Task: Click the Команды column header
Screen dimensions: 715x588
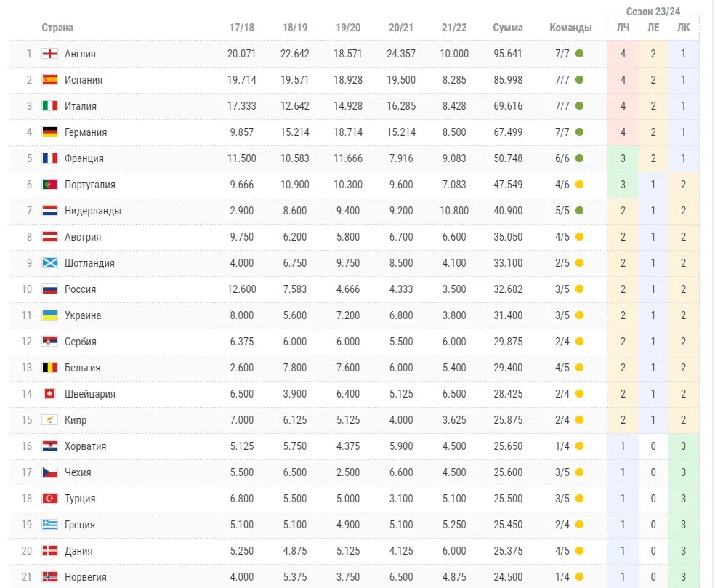Action: click(x=570, y=28)
